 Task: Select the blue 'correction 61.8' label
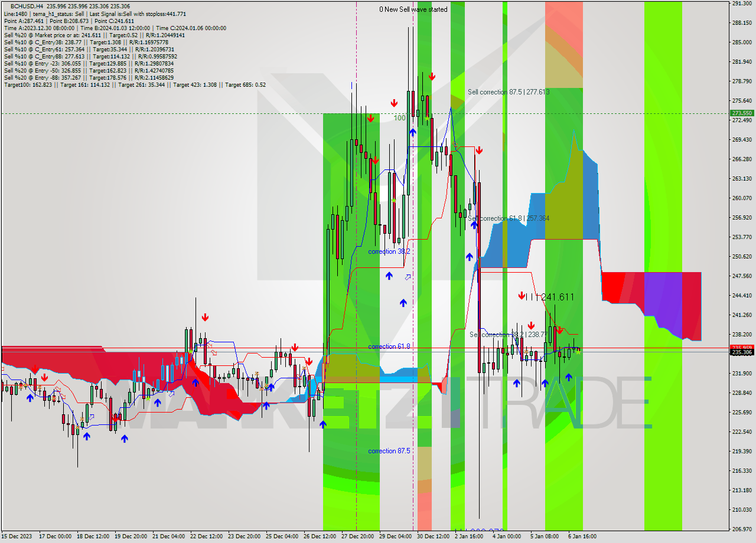[x=389, y=346]
